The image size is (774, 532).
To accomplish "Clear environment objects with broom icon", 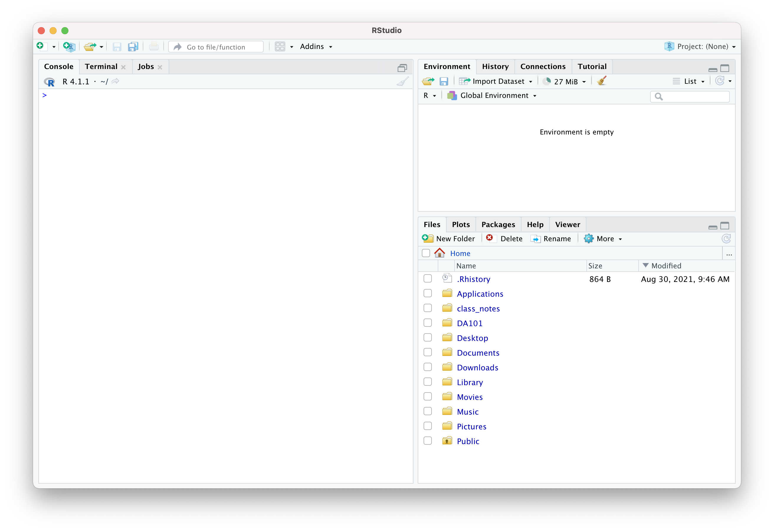I will pyautogui.click(x=602, y=81).
